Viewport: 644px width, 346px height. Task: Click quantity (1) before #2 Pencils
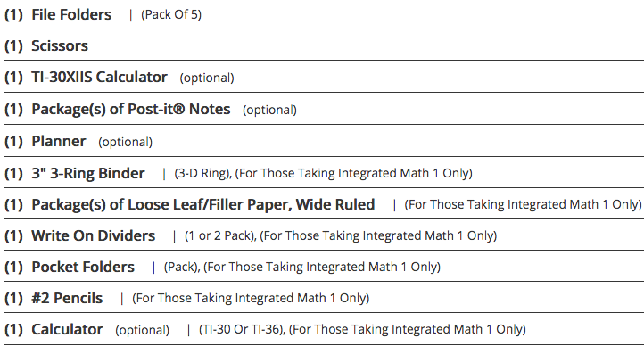point(13,298)
